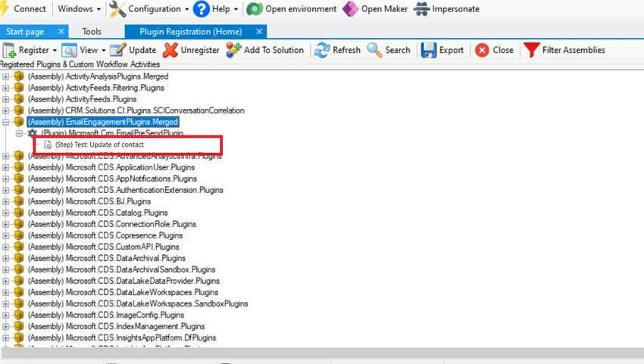Expand the Microsoft.CDS.IndexManagement.Plugins node
The image size is (644, 364).
click(6, 327)
